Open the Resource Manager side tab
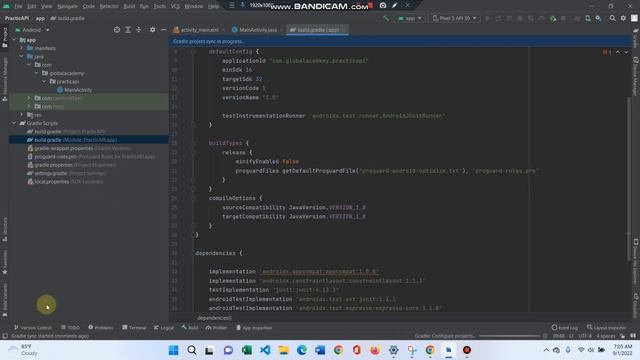 click(x=5, y=79)
